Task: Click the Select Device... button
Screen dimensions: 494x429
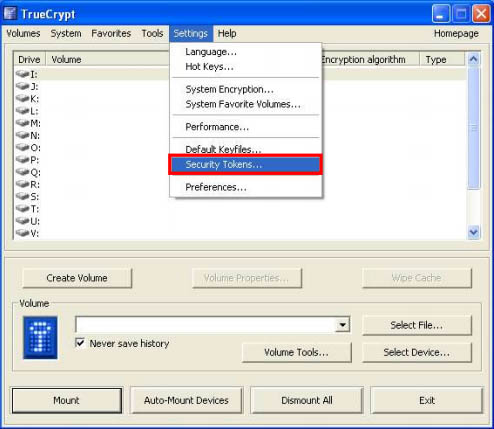Action: tap(417, 352)
